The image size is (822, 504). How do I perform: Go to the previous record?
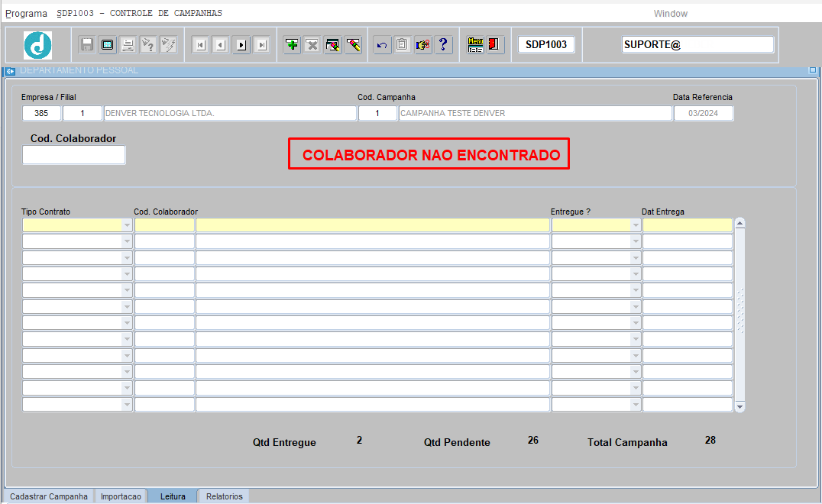click(221, 45)
